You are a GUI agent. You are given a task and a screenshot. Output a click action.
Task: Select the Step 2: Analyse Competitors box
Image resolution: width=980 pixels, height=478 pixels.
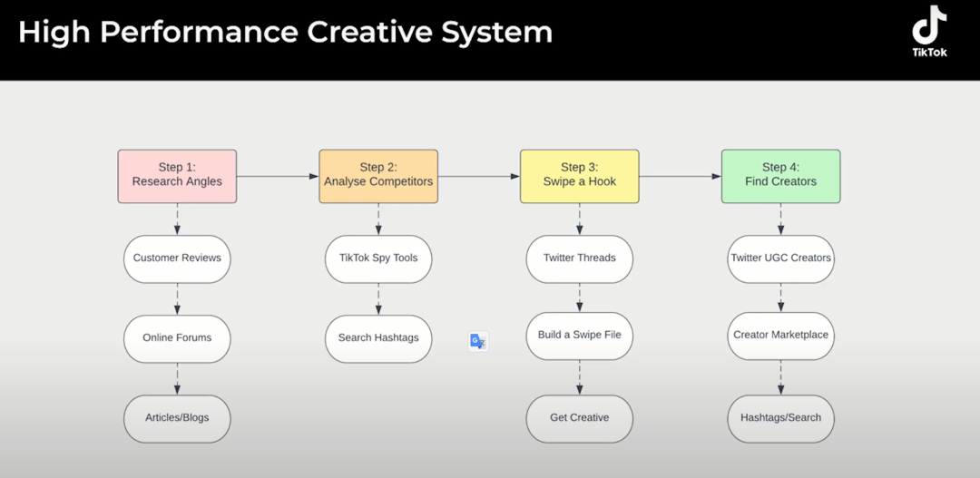click(378, 175)
